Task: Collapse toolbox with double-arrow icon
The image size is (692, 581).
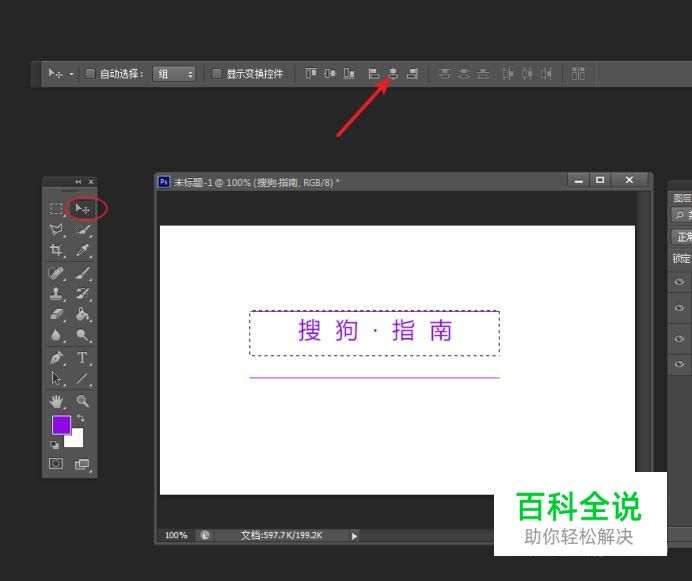Action: tap(78, 182)
